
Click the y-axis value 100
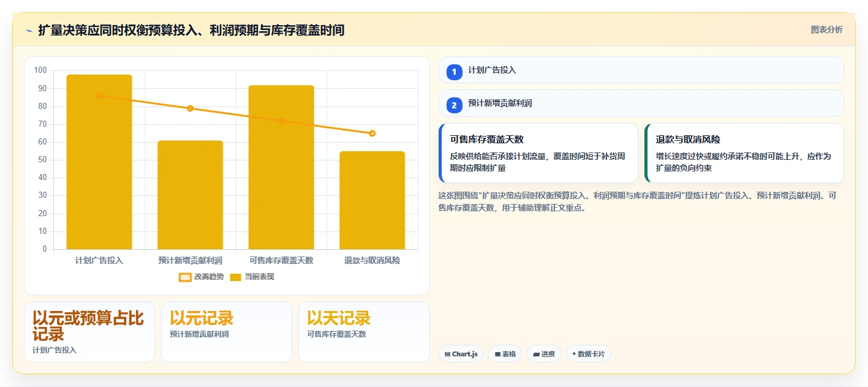tap(40, 70)
